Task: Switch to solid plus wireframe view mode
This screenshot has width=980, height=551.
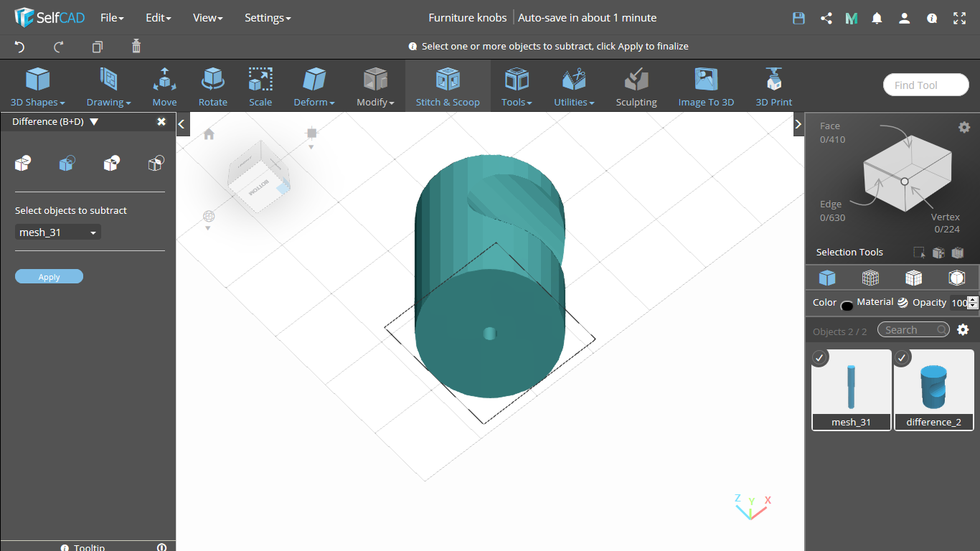Action: pyautogui.click(x=870, y=278)
